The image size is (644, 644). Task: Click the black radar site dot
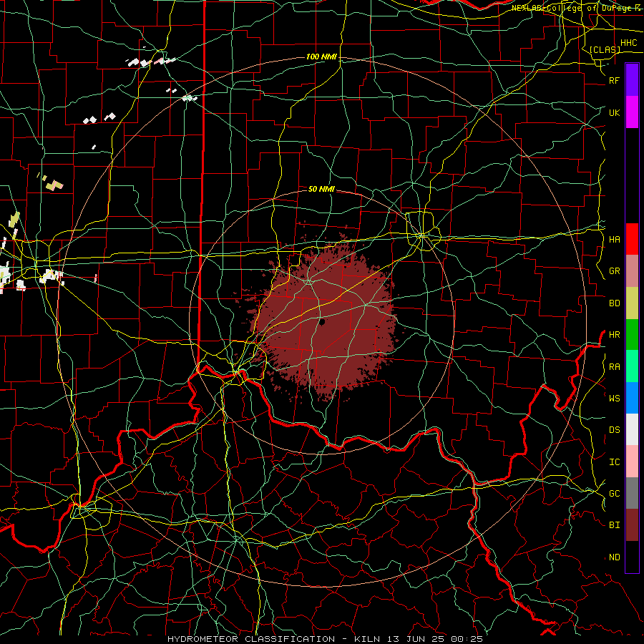click(x=322, y=322)
